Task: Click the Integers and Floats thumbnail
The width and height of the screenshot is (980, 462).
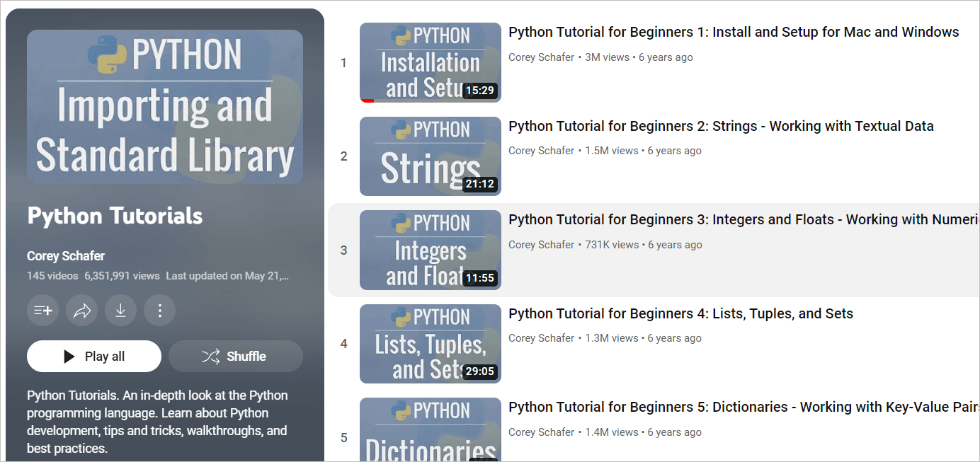Action: pyautogui.click(x=431, y=250)
